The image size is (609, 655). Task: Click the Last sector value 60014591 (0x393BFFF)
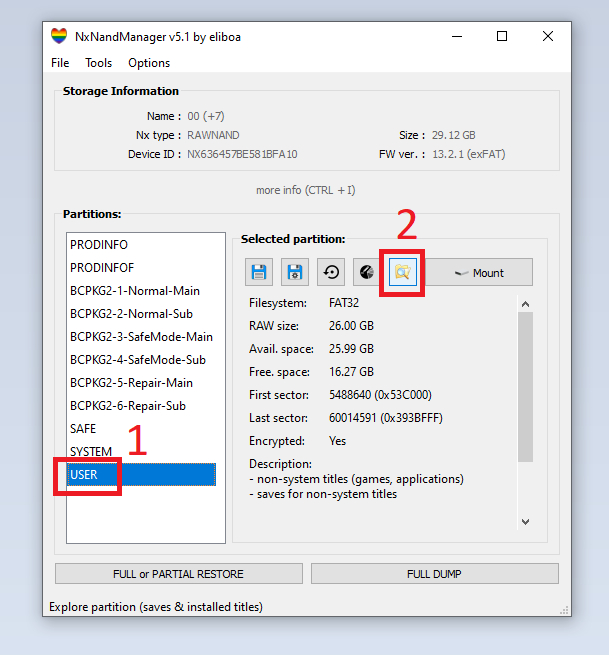386,418
